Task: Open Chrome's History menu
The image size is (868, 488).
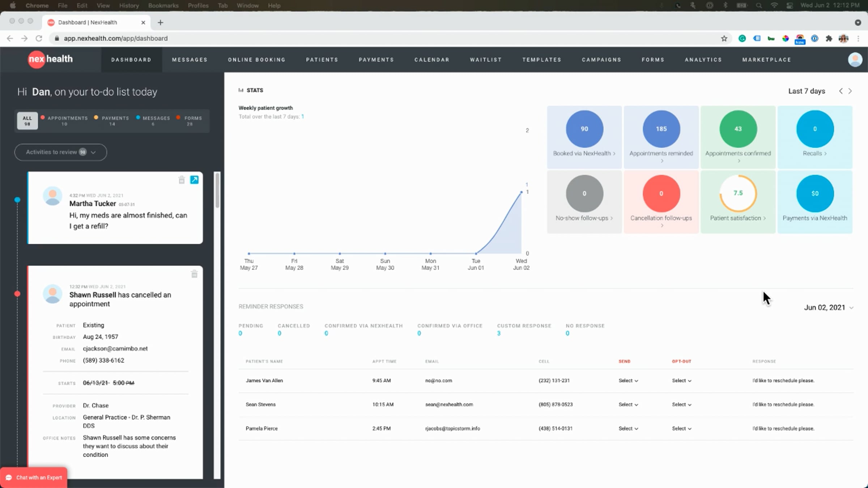Action: [x=129, y=5]
